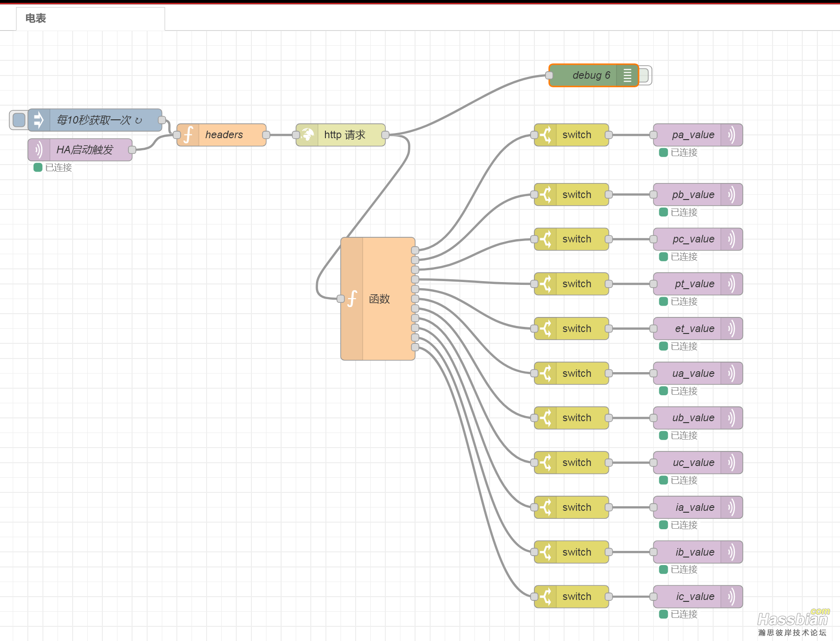Trigger the inject node's left button
The image size is (840, 641).
pos(19,120)
